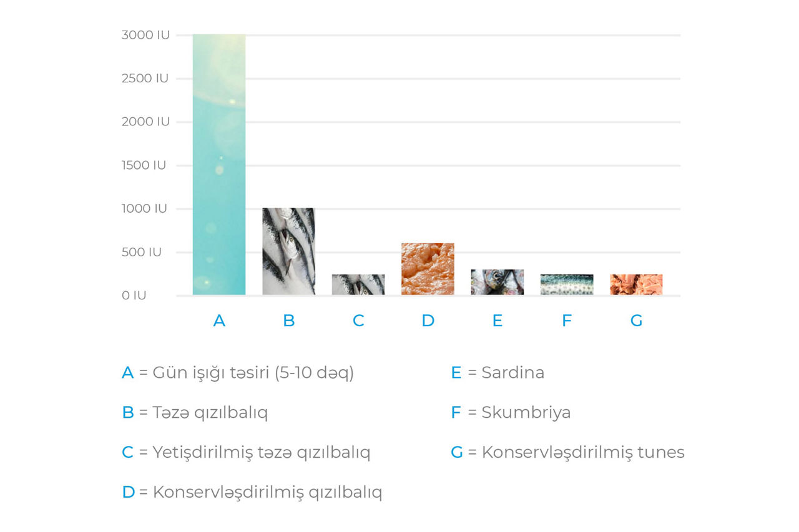This screenshot has height=532, width=799.
Task: Select the Skumbriya legend entry
Action: [x=511, y=413]
